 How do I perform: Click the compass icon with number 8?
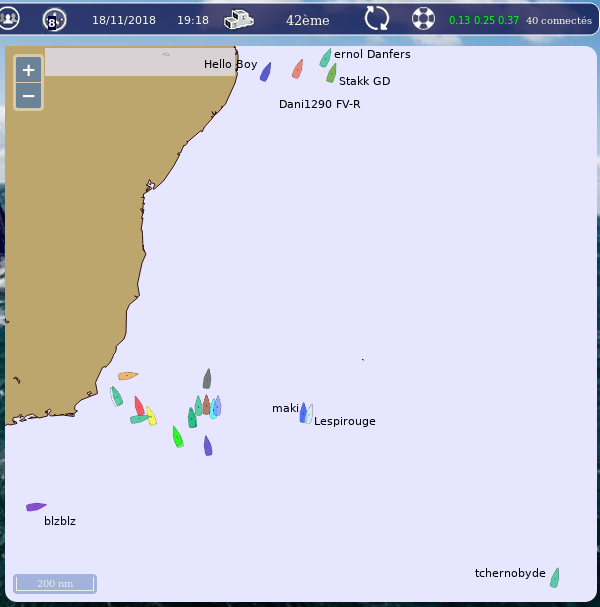(54, 20)
